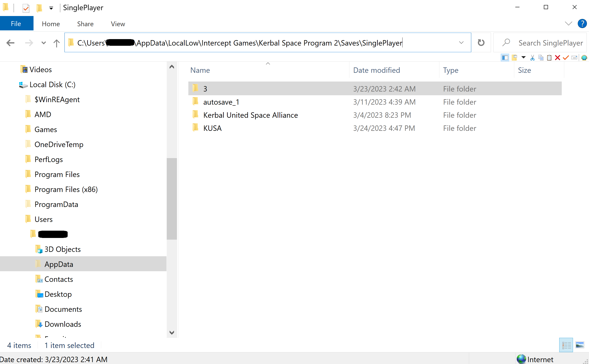This screenshot has width=589, height=364.
Task: Click the Cut scissors toolbar icon
Action: (x=532, y=58)
